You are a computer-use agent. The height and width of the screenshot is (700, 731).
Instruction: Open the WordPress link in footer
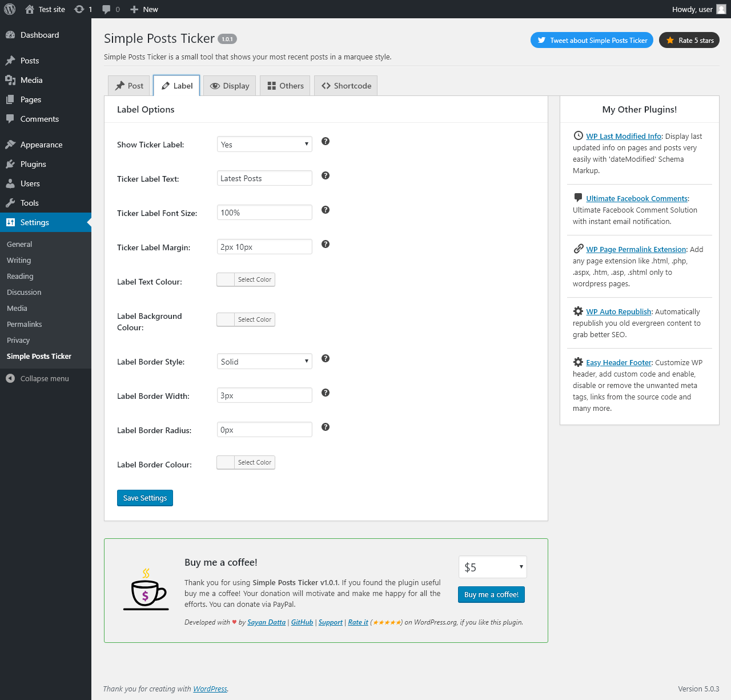[x=210, y=689]
